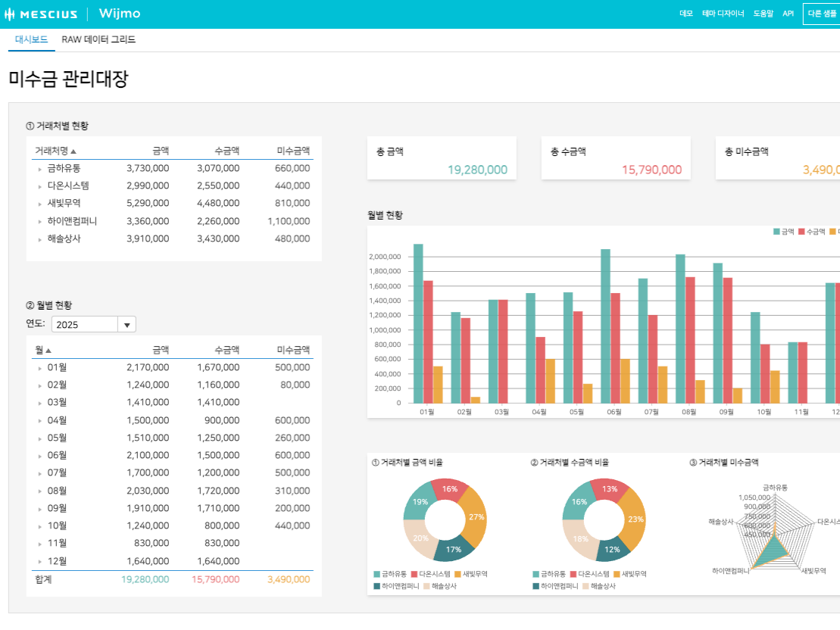
Task: Click the sort arrow beside 거래처명 header
Action: [x=73, y=151]
